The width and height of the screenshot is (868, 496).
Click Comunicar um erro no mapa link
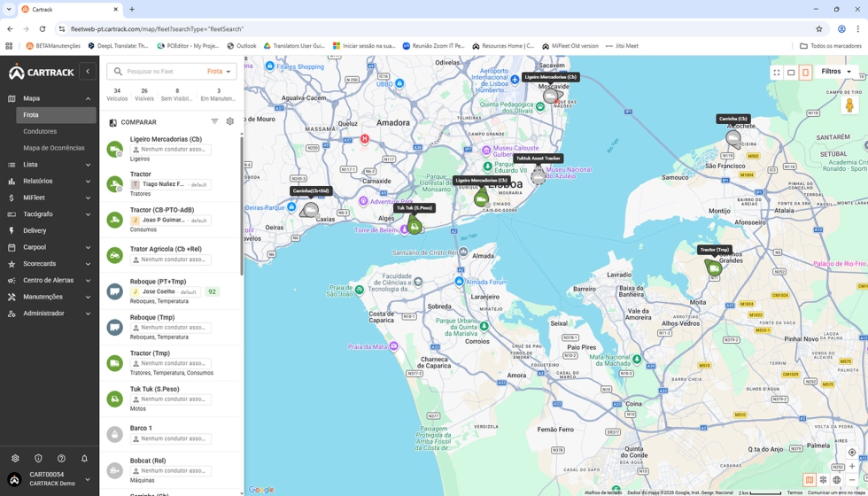pos(836,492)
